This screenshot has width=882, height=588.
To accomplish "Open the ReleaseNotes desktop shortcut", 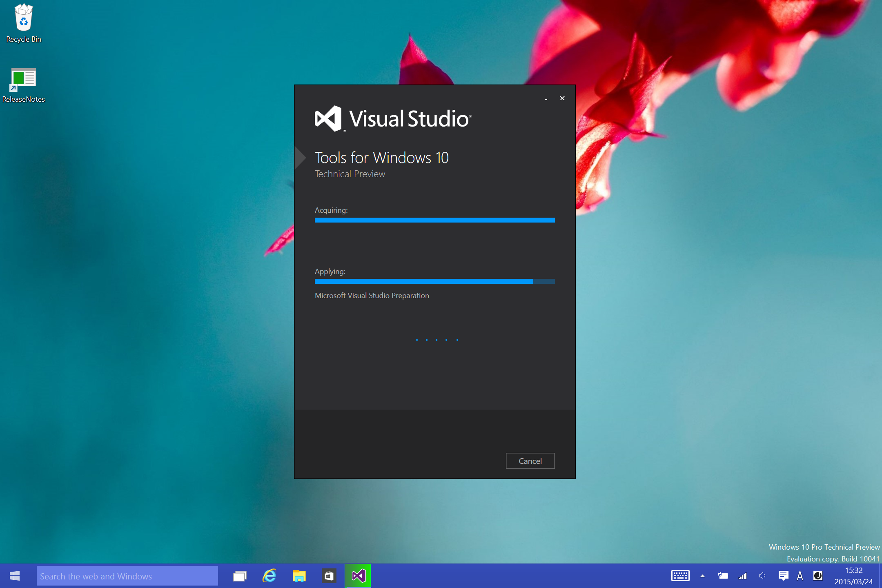I will tap(23, 80).
